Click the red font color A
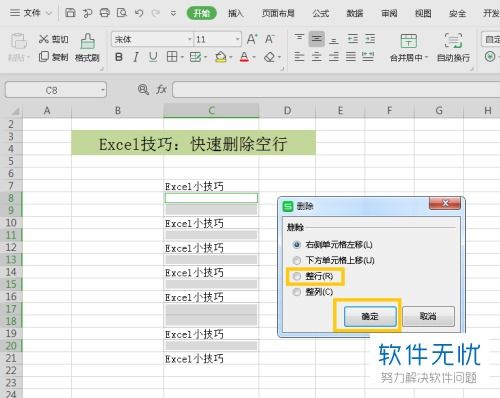The width and height of the screenshot is (500, 398). tap(244, 57)
